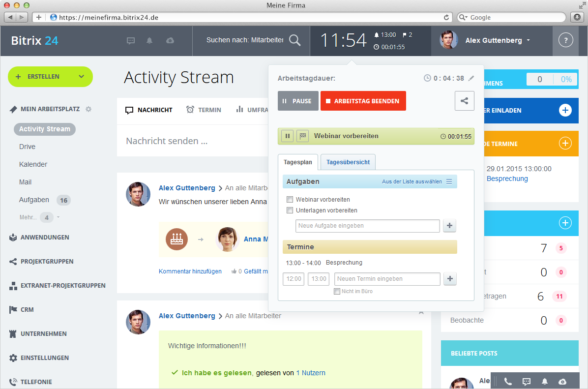588x389 pixels.
Task: Click the finish flag icon for Webinar task
Action: coord(303,136)
